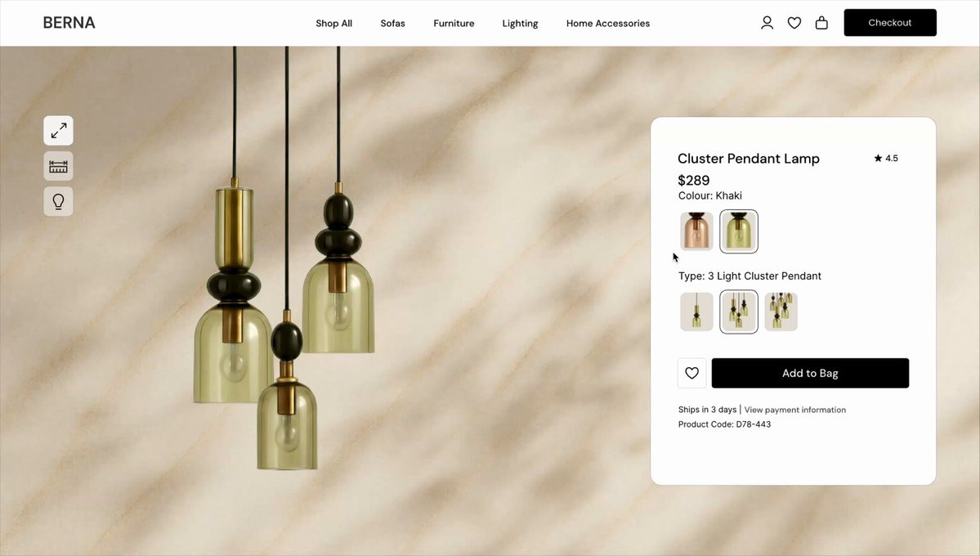Show product dimensions with the ruler icon
Screen dimensions: 980x556
tap(58, 166)
